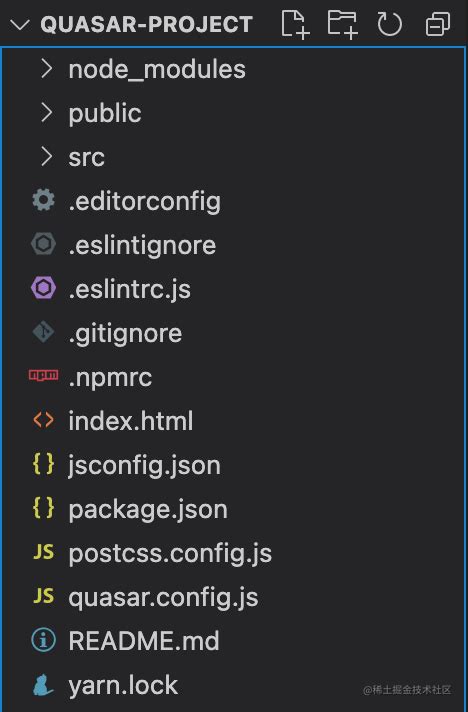This screenshot has height=712, width=468.
Task: Click the New File icon
Action: click(x=295, y=25)
